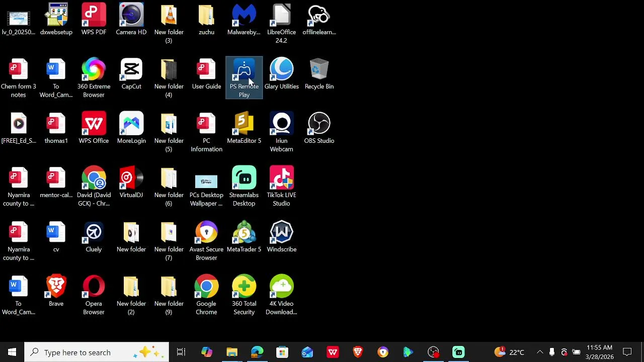Launch Copilot from the taskbar

pyautogui.click(x=207, y=352)
